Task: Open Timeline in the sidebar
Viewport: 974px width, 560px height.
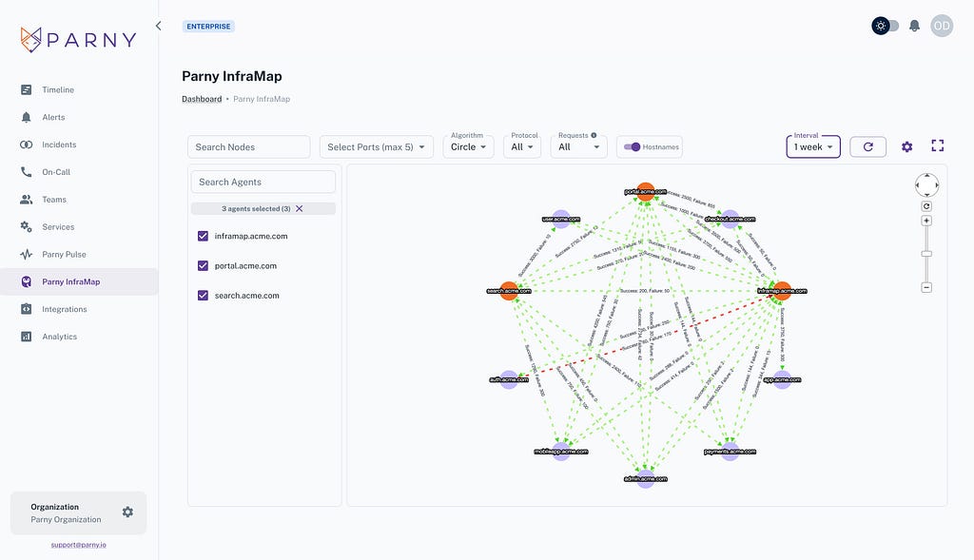Action: (x=79, y=90)
